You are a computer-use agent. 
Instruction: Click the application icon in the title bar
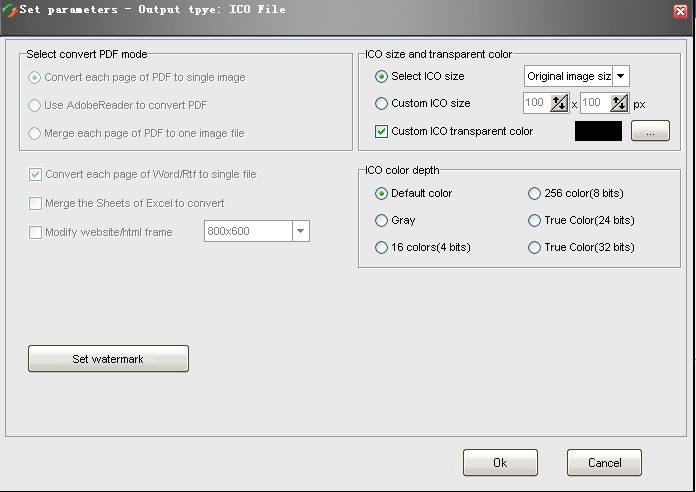coord(9,10)
